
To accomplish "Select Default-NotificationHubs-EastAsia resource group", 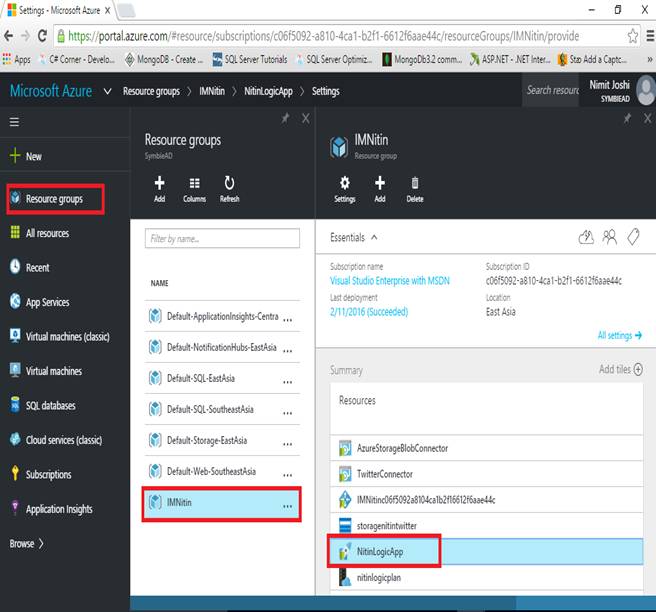I will click(222, 347).
